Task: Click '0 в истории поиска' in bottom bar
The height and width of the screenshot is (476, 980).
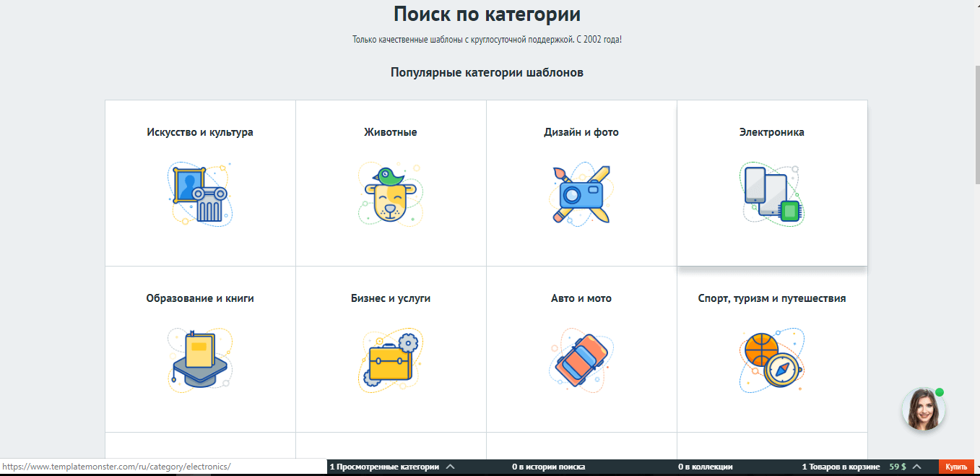Action: click(x=548, y=467)
